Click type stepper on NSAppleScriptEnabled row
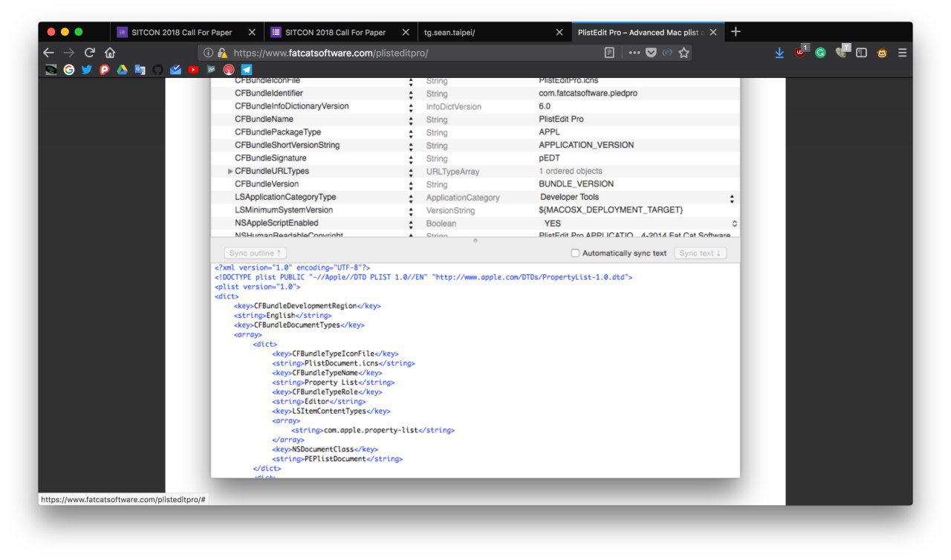 coord(411,224)
